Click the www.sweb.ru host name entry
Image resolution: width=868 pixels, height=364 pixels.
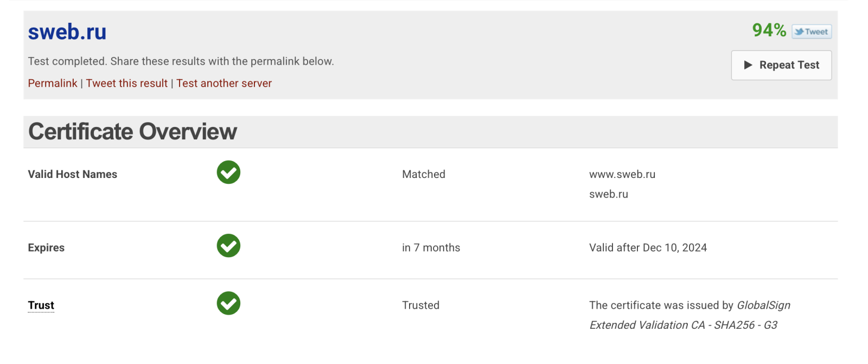[622, 174]
